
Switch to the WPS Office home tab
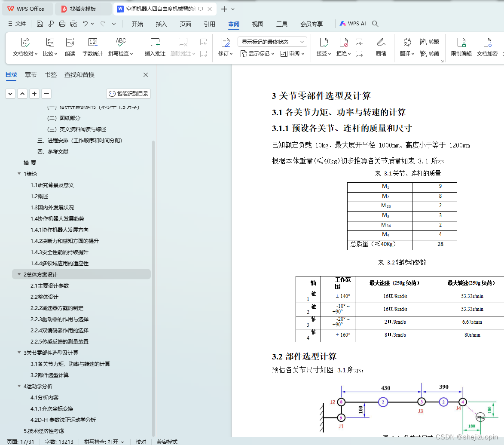[27, 9]
